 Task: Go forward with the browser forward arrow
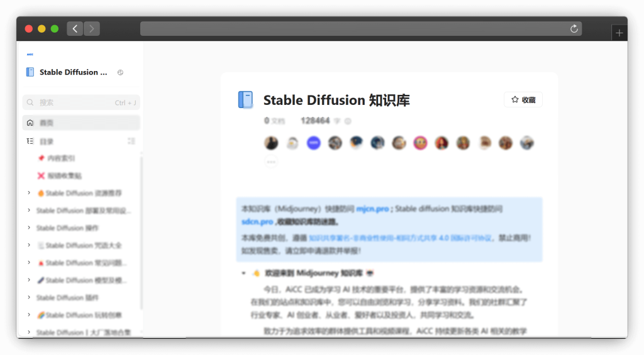click(x=92, y=29)
